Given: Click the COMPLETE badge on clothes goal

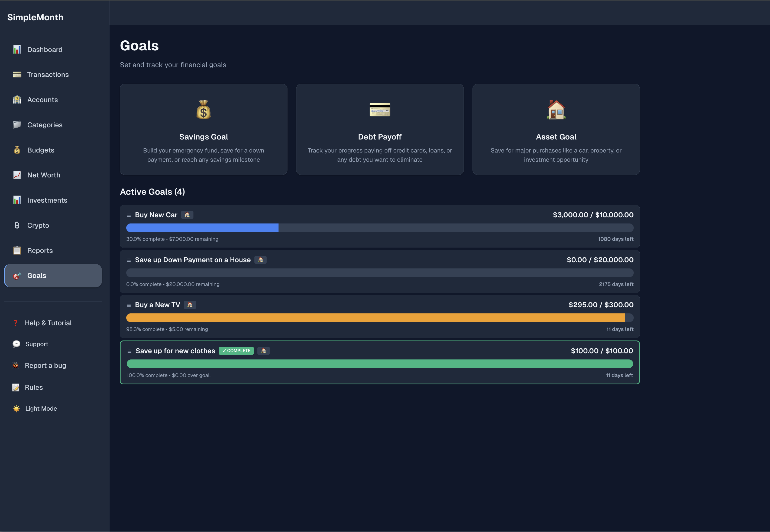Looking at the screenshot, I should click(x=236, y=351).
